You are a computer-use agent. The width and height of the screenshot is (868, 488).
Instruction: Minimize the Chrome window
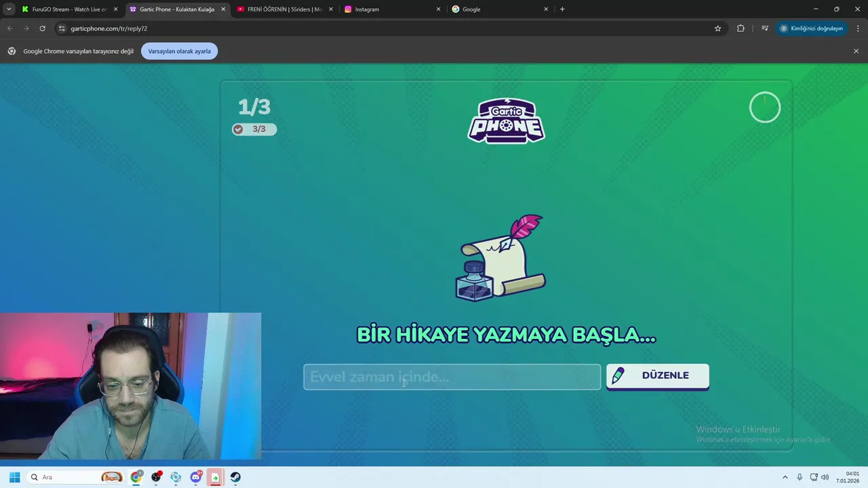point(815,9)
